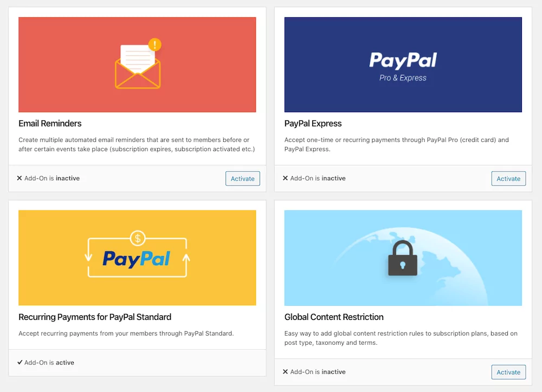Activate the PayPal Express add-on

click(x=508, y=179)
